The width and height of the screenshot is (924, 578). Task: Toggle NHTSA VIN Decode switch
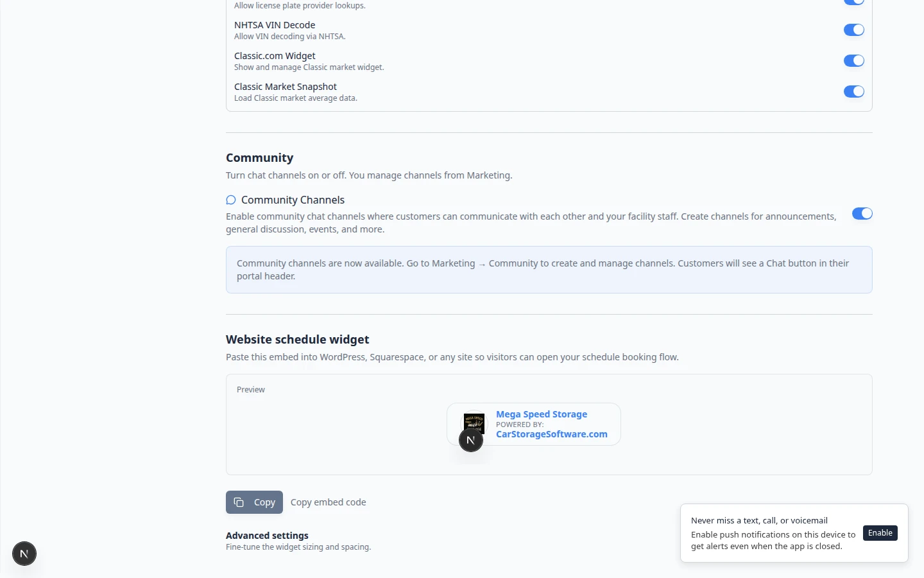(853, 30)
